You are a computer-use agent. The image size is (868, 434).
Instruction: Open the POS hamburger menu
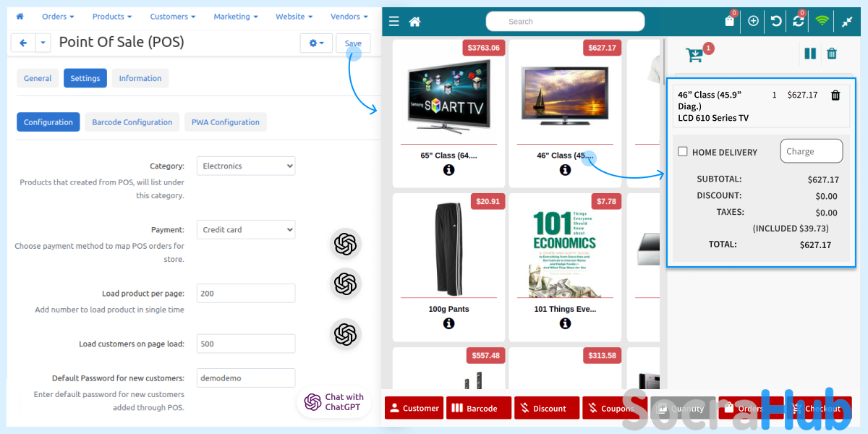point(393,22)
